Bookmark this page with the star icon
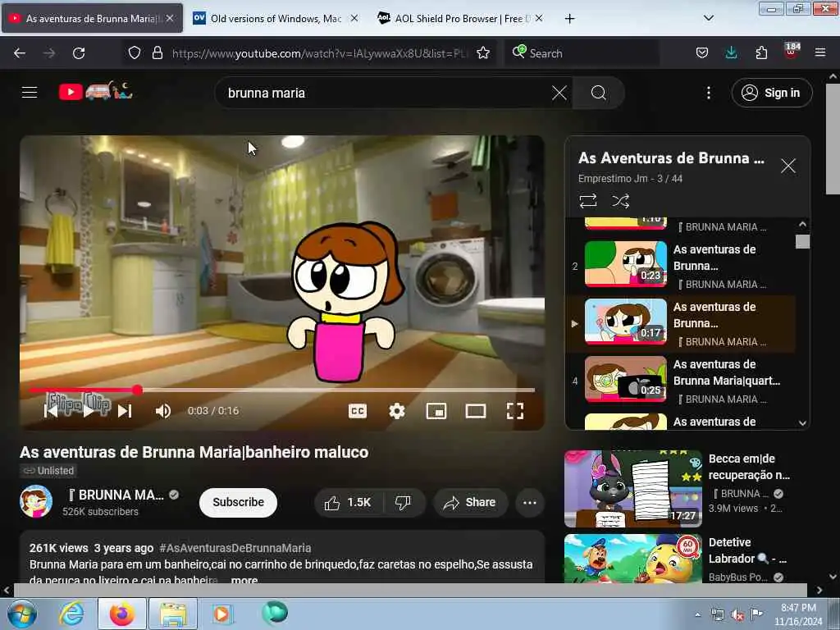This screenshot has width=840, height=630. point(483,53)
